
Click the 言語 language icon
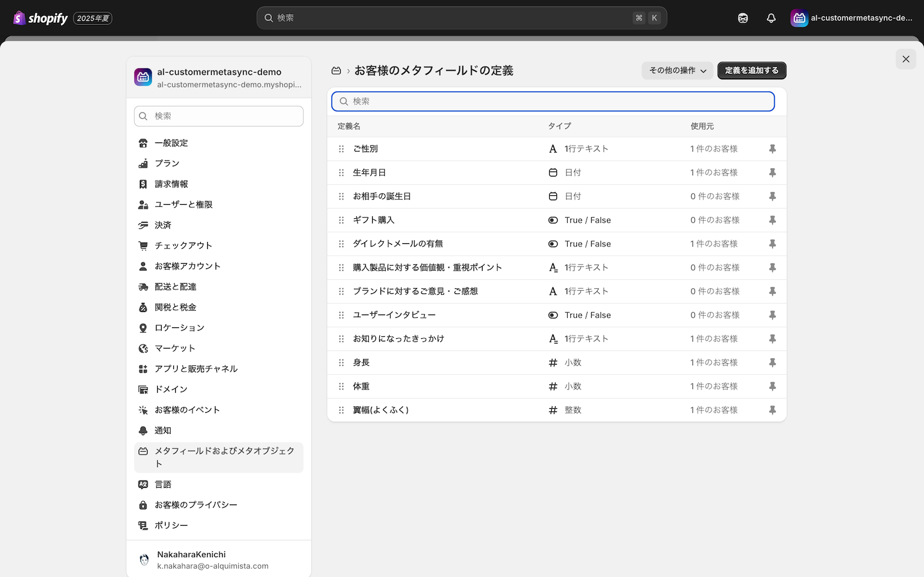tap(143, 485)
